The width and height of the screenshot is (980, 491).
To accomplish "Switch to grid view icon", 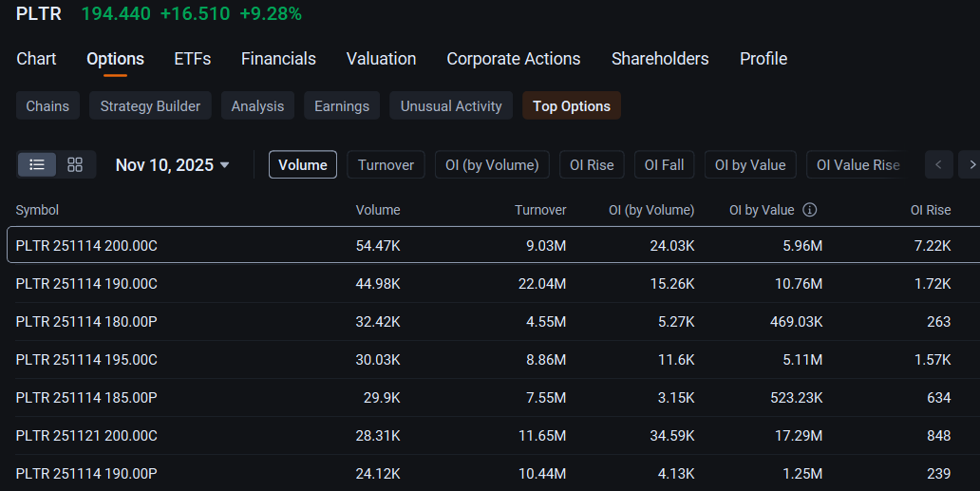I will point(75,165).
